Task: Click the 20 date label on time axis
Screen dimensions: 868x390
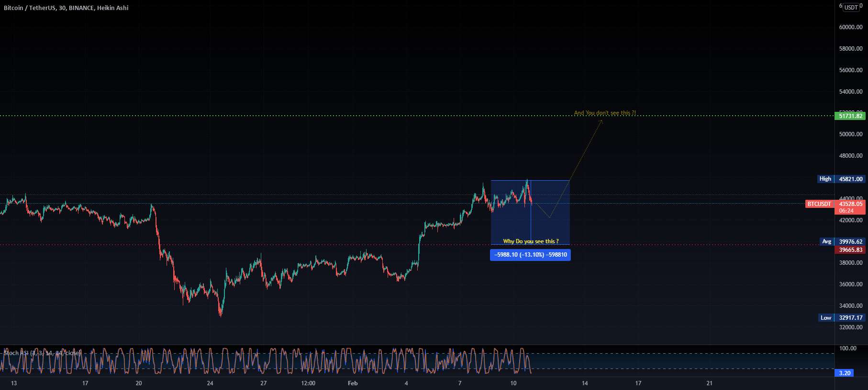Action: pos(139,383)
